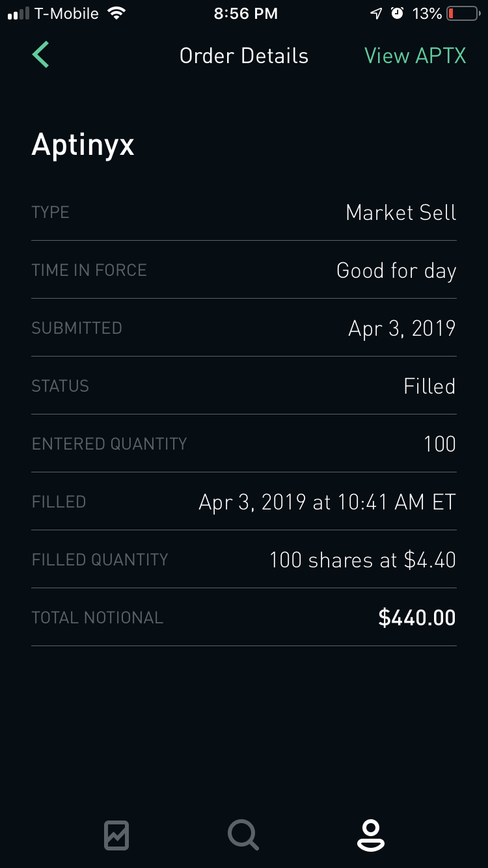Tap the battery indicator in status bar

[x=463, y=14]
